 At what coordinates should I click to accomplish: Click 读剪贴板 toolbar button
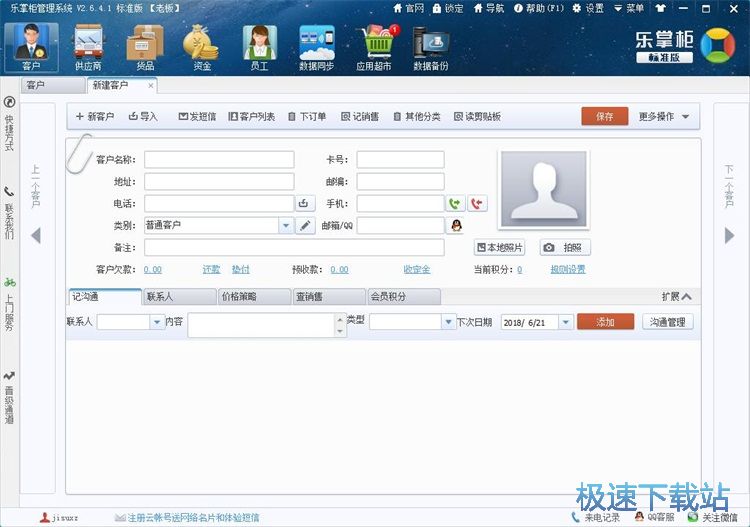click(477, 116)
